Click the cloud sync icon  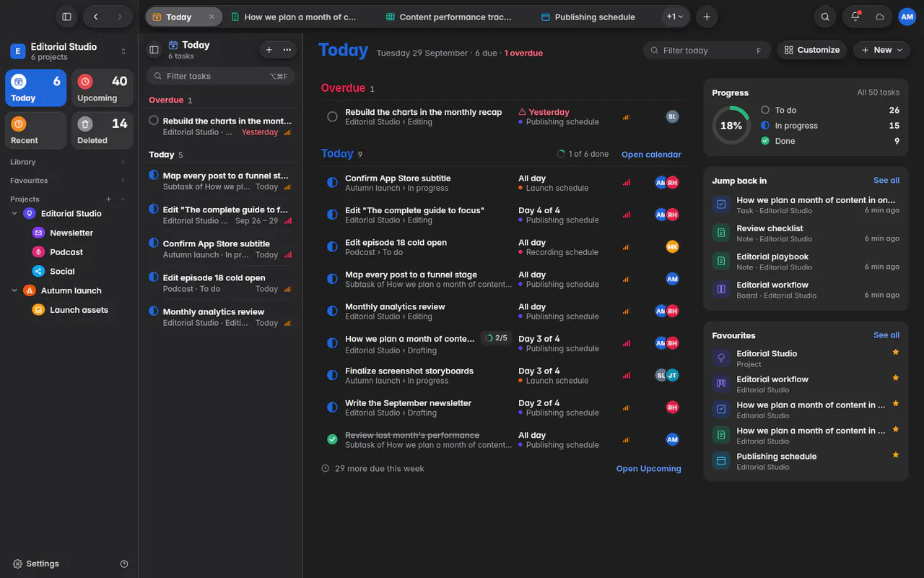point(880,17)
